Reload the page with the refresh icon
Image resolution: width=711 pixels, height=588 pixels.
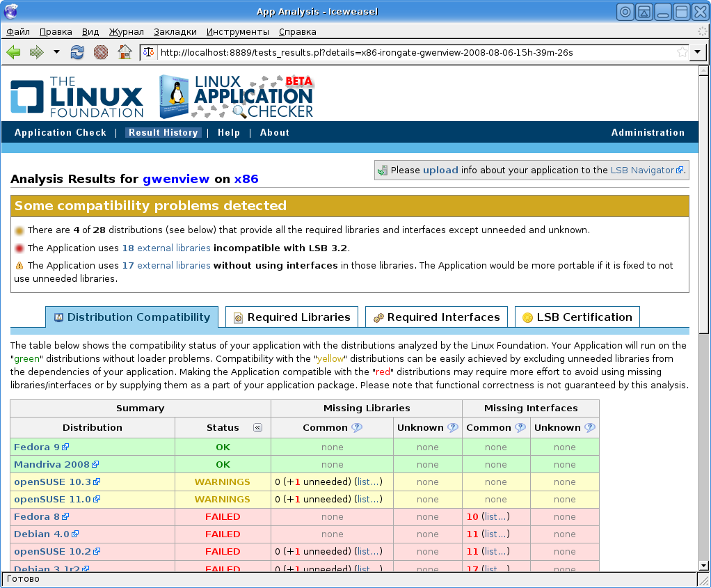click(x=77, y=52)
